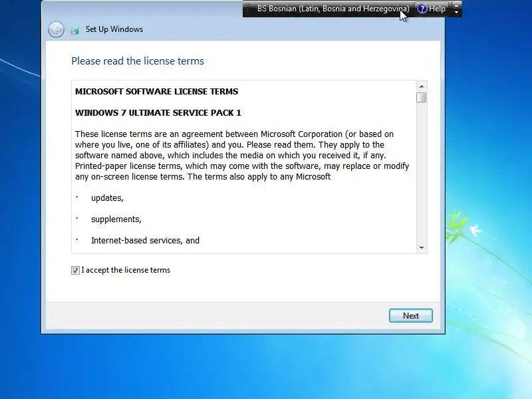Click the license text scrollbar thumb
The width and height of the screenshot is (532, 399).
click(422, 97)
